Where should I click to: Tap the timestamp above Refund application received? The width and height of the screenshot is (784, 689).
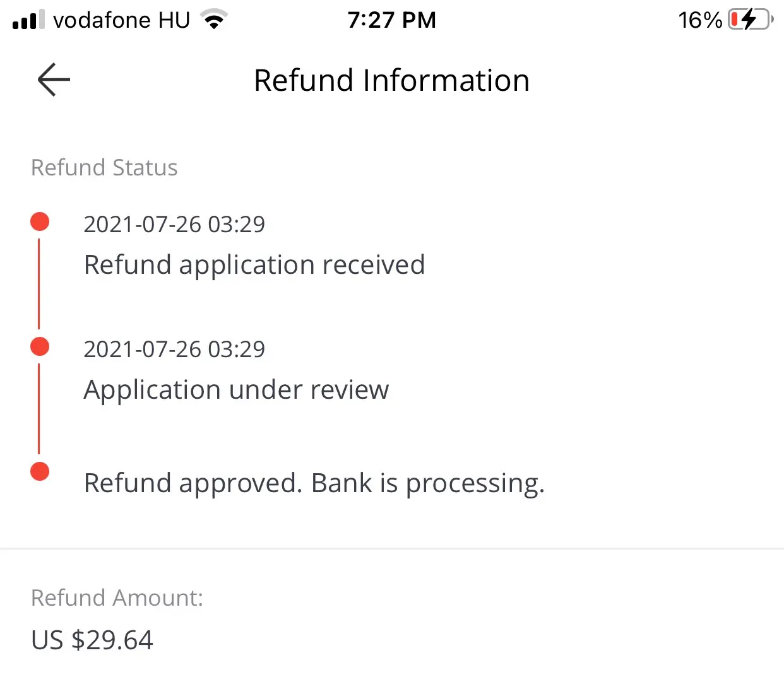pos(174,225)
